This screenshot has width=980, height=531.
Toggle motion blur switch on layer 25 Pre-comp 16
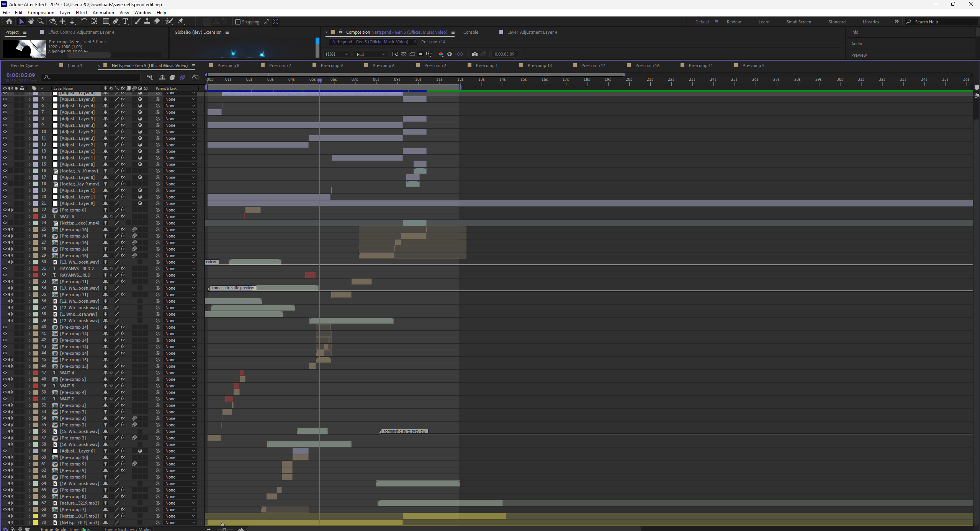click(x=134, y=229)
